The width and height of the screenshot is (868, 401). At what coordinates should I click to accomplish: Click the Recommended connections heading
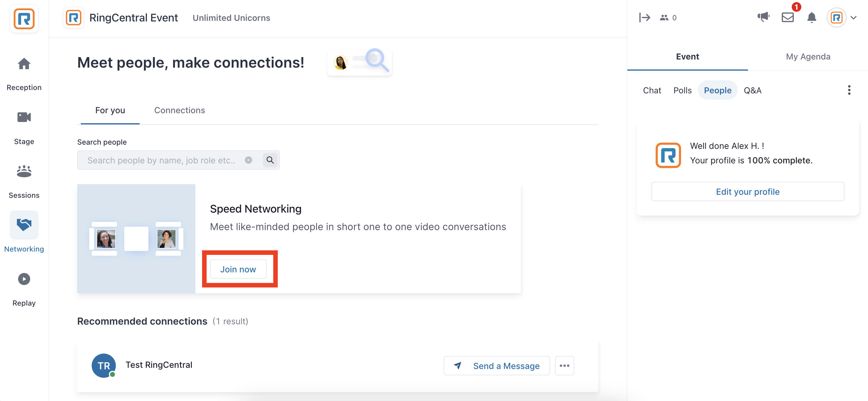(142, 321)
